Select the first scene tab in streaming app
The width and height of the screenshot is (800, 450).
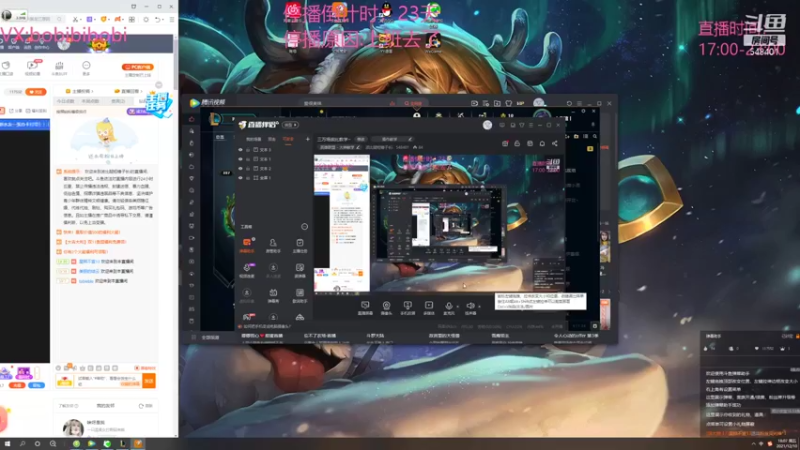point(254,139)
